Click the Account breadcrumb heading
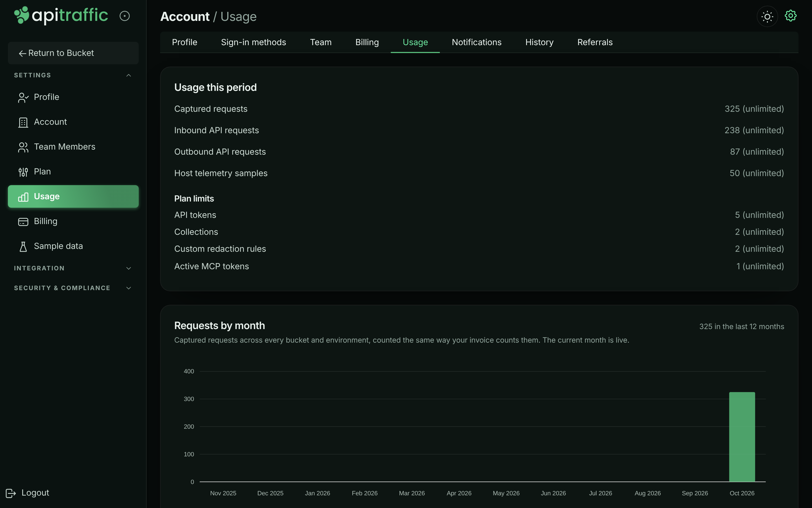 (185, 16)
